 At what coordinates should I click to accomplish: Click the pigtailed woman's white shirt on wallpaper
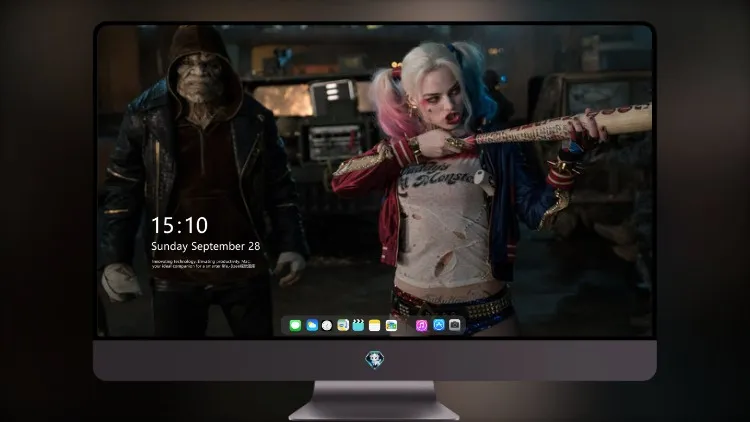click(x=442, y=220)
